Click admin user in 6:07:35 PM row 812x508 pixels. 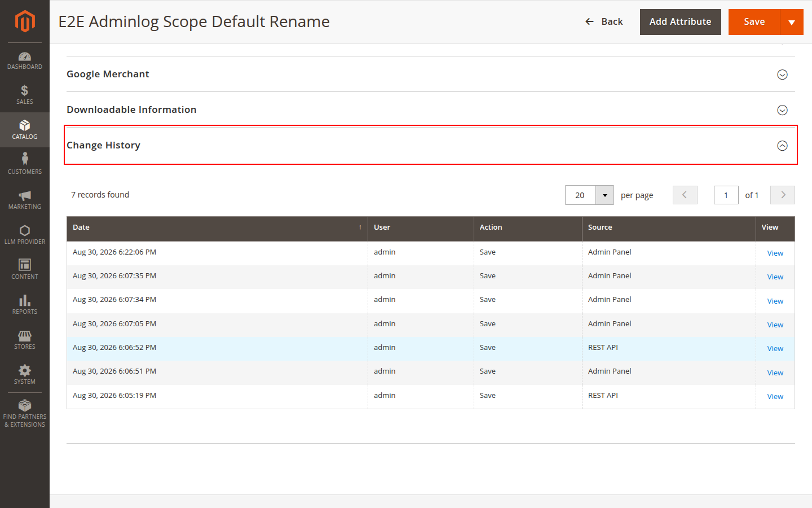pos(385,276)
